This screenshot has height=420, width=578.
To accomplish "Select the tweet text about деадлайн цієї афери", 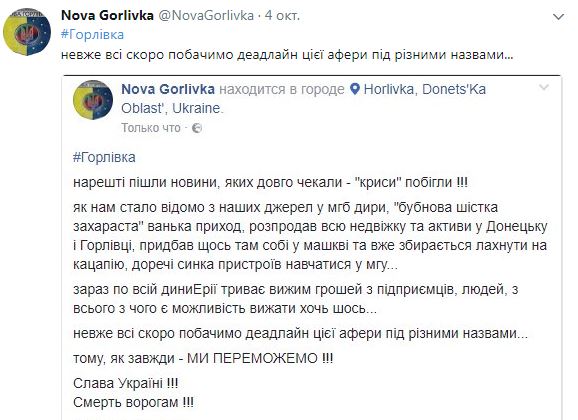I will (287, 55).
